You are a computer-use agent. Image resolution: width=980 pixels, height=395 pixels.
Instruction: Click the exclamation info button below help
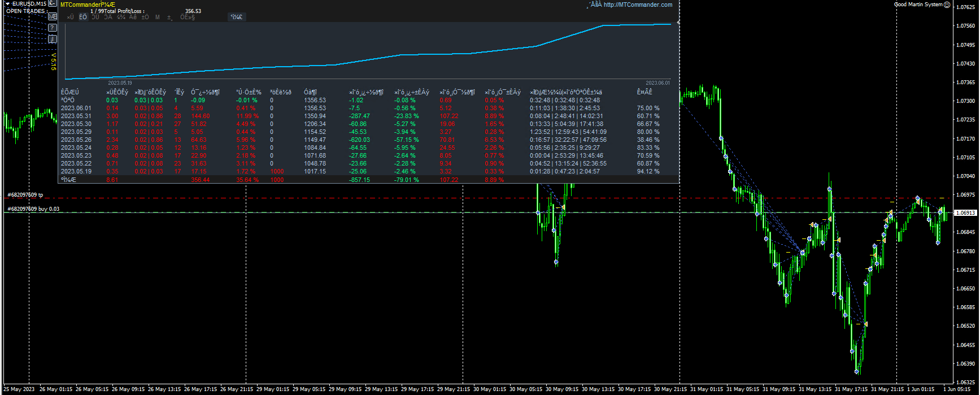tap(53, 39)
